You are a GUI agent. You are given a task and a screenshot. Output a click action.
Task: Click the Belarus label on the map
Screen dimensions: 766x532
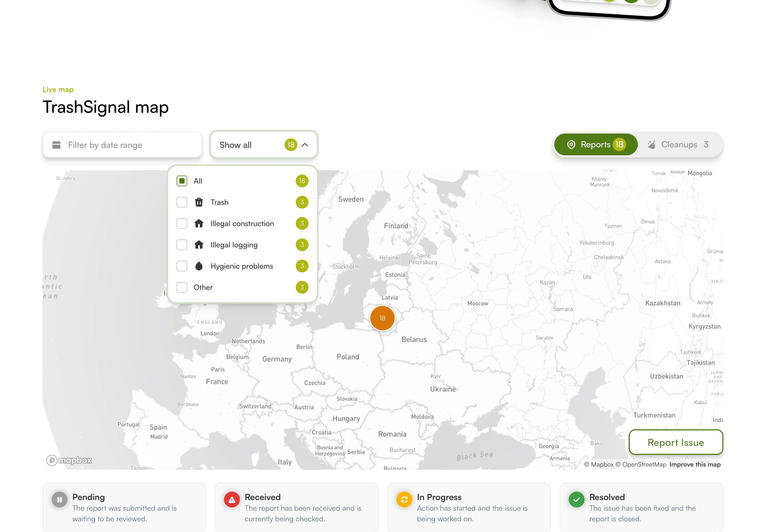414,339
